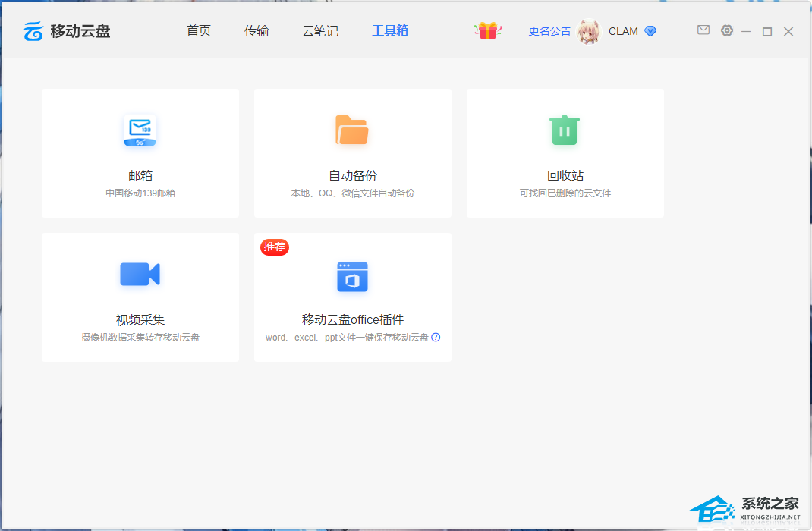Open the 139 mailbox tool icon
Screen dimensions: 812x531
click(140, 130)
